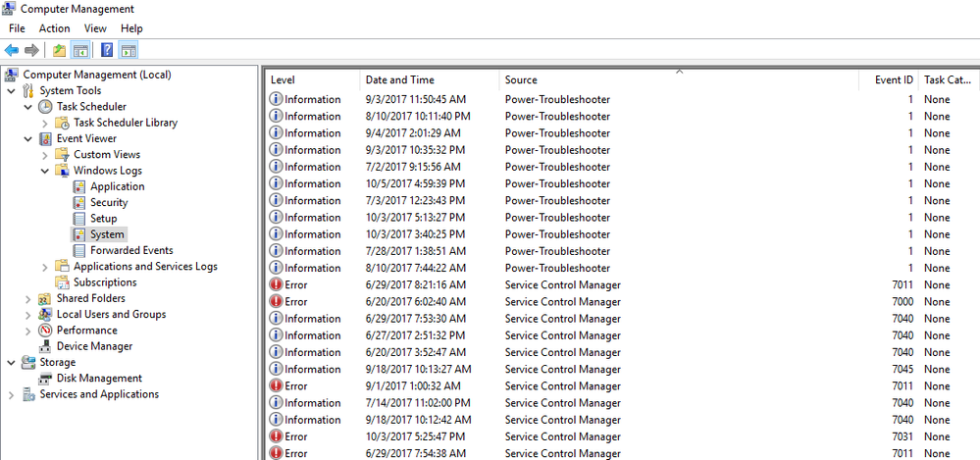980x460 pixels.
Task: Open the Help menu
Action: tap(131, 28)
